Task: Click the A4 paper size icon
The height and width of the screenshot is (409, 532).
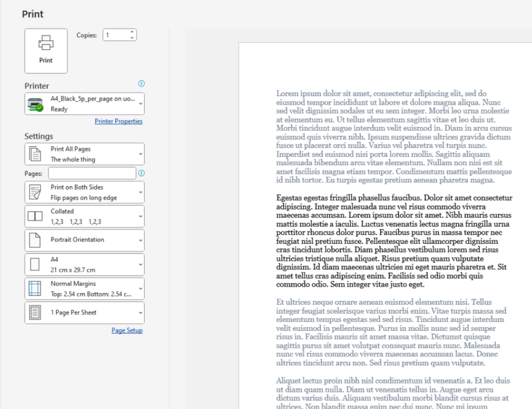Action: (x=35, y=264)
